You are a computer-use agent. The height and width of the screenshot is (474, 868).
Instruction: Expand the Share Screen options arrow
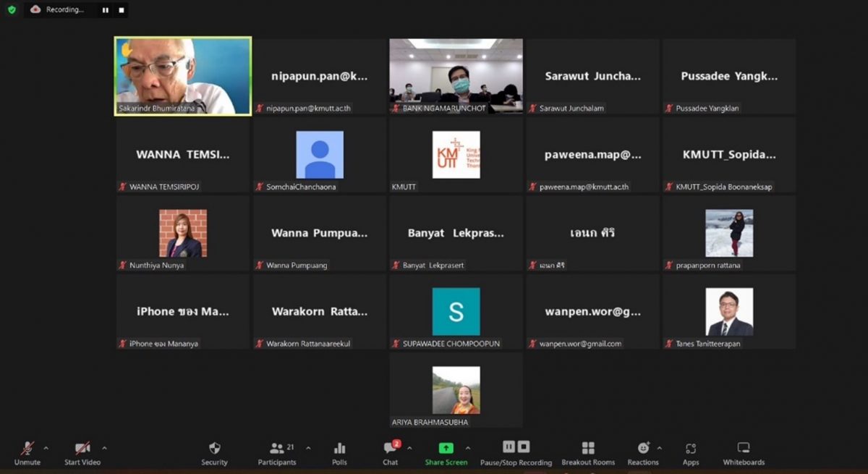[467, 448]
